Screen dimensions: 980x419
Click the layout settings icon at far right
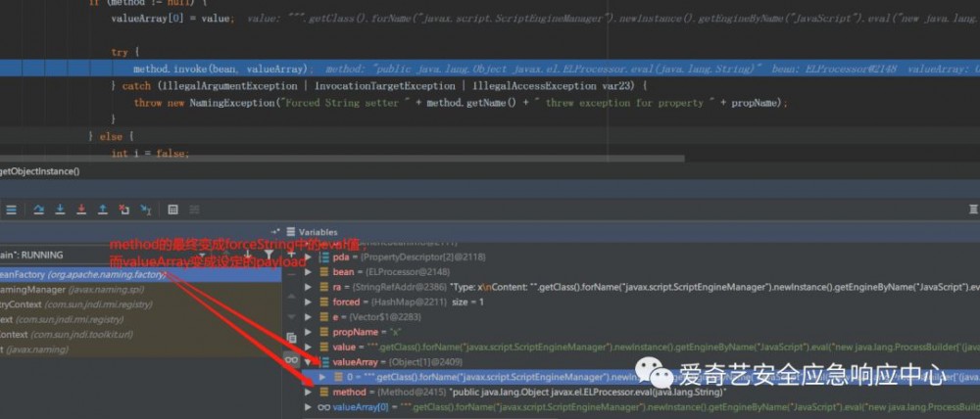click(974, 209)
